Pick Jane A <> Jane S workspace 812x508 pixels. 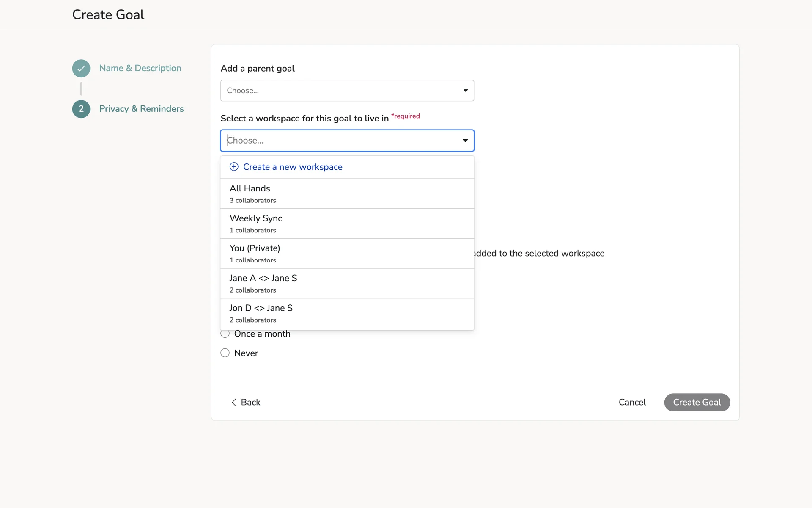click(347, 284)
